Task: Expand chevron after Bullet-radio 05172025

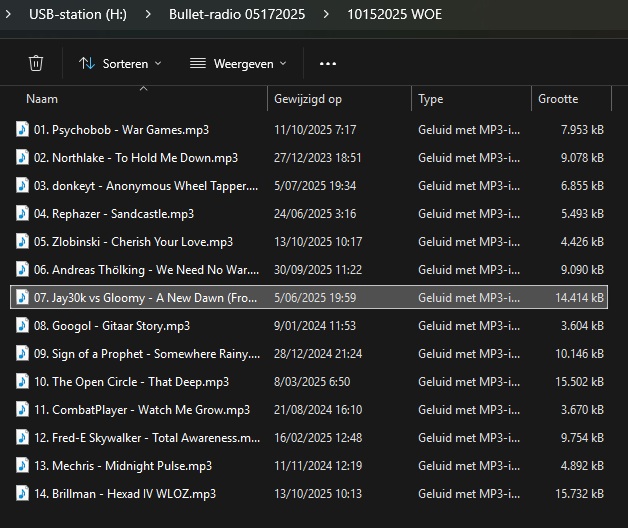Action: [326, 14]
